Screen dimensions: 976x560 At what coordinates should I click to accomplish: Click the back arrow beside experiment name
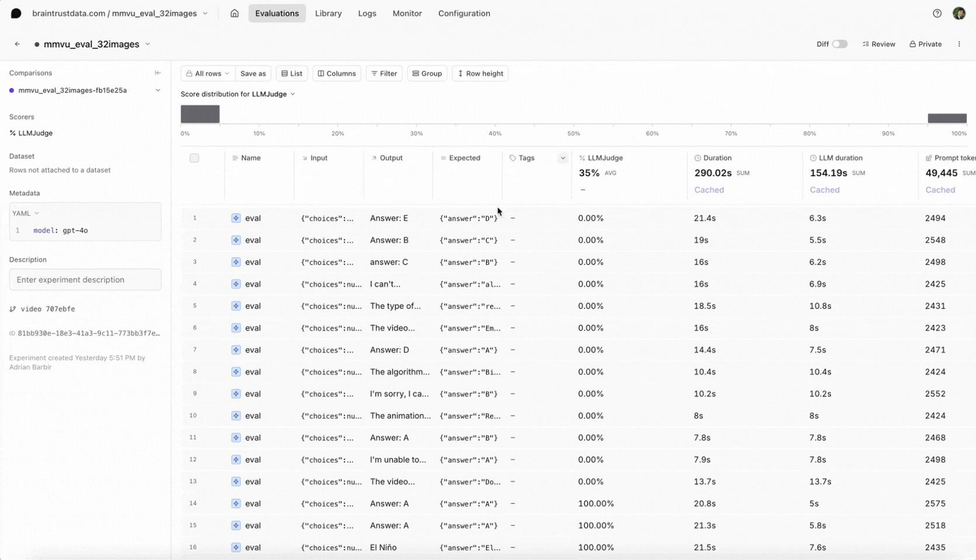coord(18,44)
